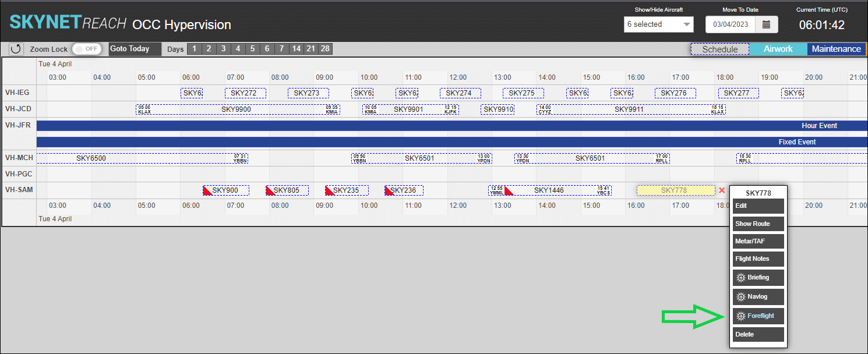
Task: Click the red flag marker on flight SKY900
Action: coord(207,190)
